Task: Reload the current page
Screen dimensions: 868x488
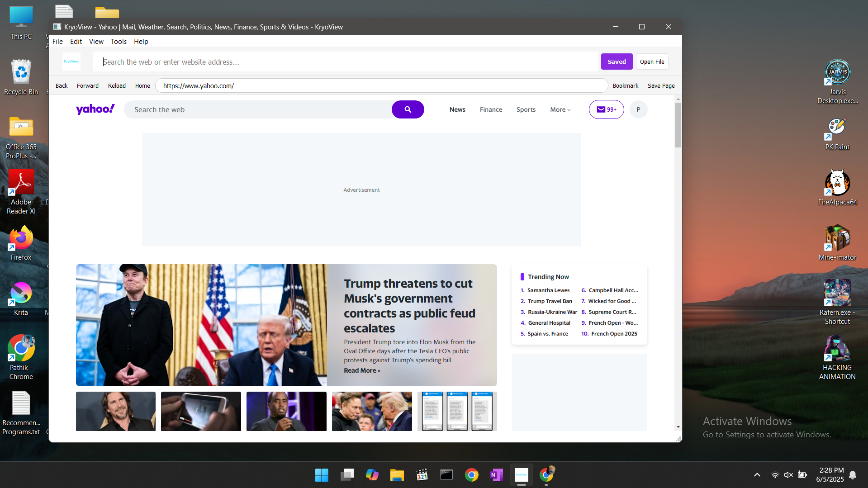Action: click(117, 85)
